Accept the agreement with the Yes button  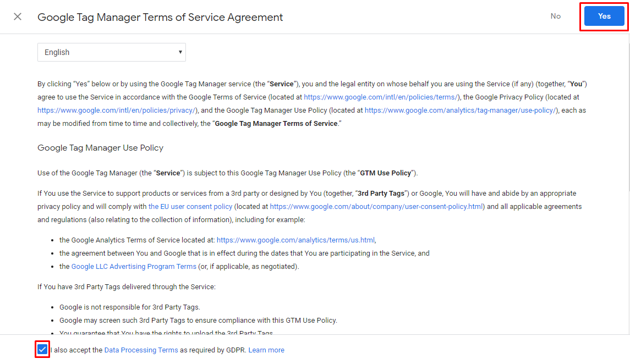point(604,16)
